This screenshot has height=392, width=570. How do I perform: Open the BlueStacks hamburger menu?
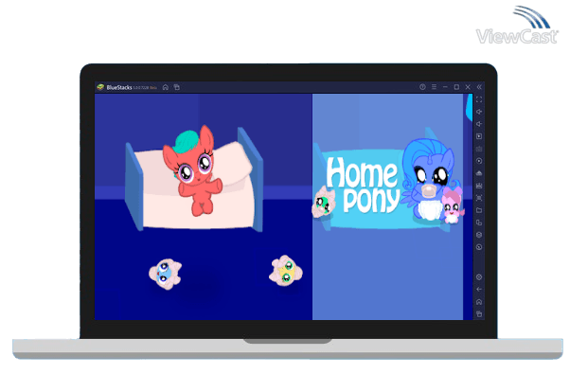point(434,87)
